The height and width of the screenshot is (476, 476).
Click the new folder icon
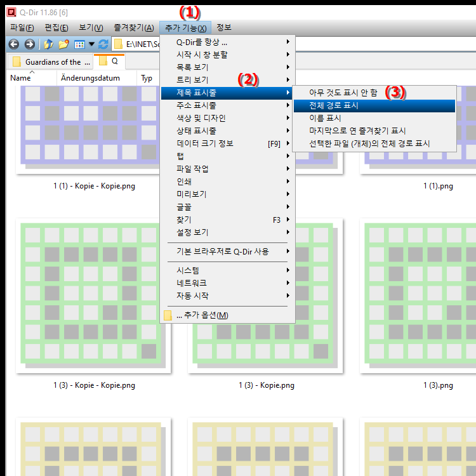63,44
